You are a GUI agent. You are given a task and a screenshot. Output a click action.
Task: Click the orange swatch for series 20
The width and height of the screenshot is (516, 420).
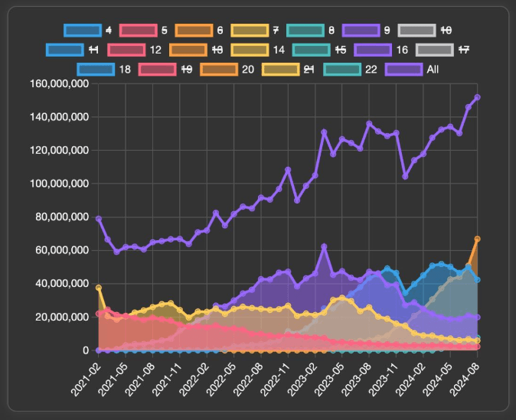(218, 69)
